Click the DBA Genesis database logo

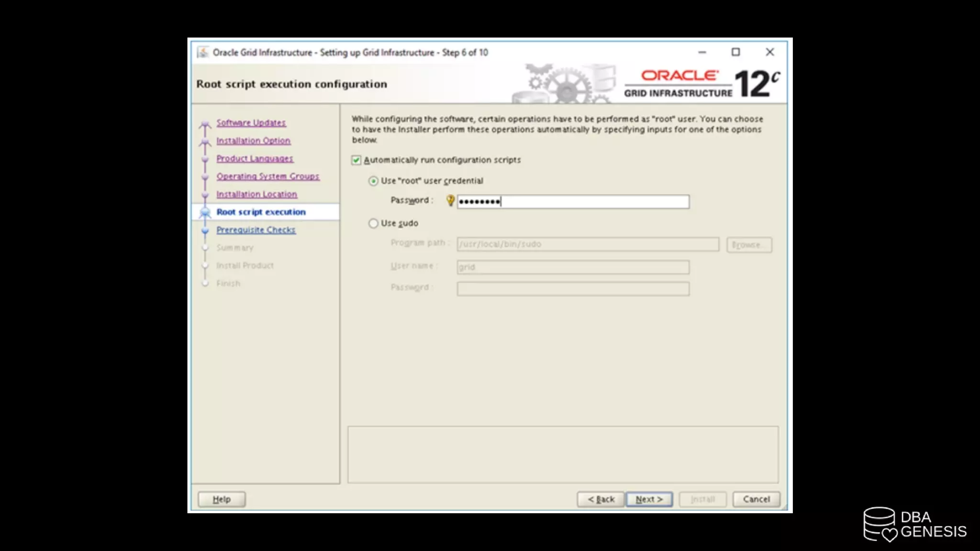pyautogui.click(x=880, y=524)
